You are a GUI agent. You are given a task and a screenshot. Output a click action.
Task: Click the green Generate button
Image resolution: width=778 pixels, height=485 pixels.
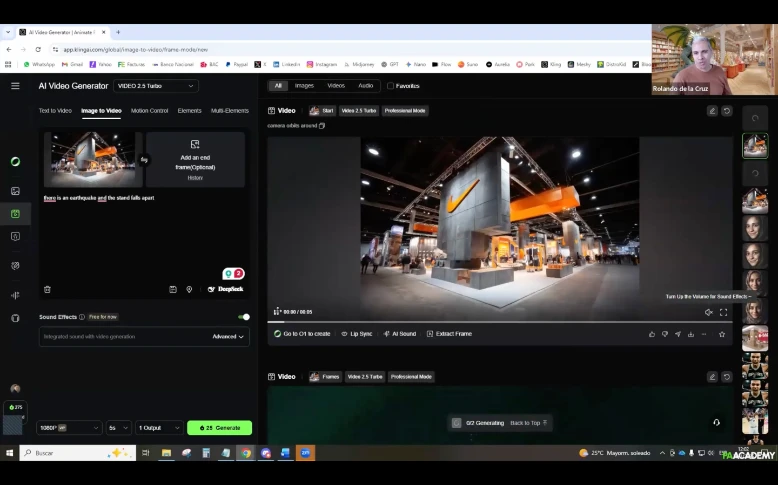pyautogui.click(x=219, y=428)
